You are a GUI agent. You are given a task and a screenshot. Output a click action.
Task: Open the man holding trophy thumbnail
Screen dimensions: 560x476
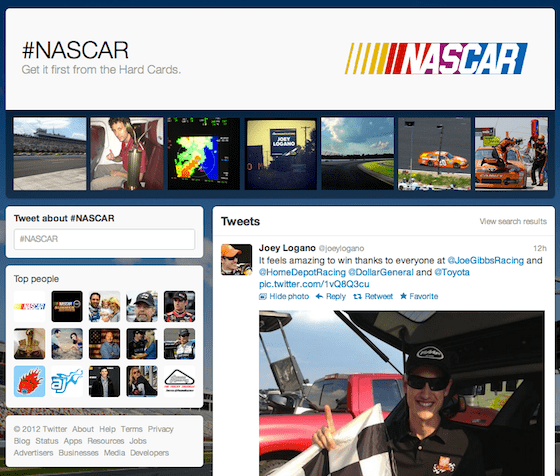point(127,154)
